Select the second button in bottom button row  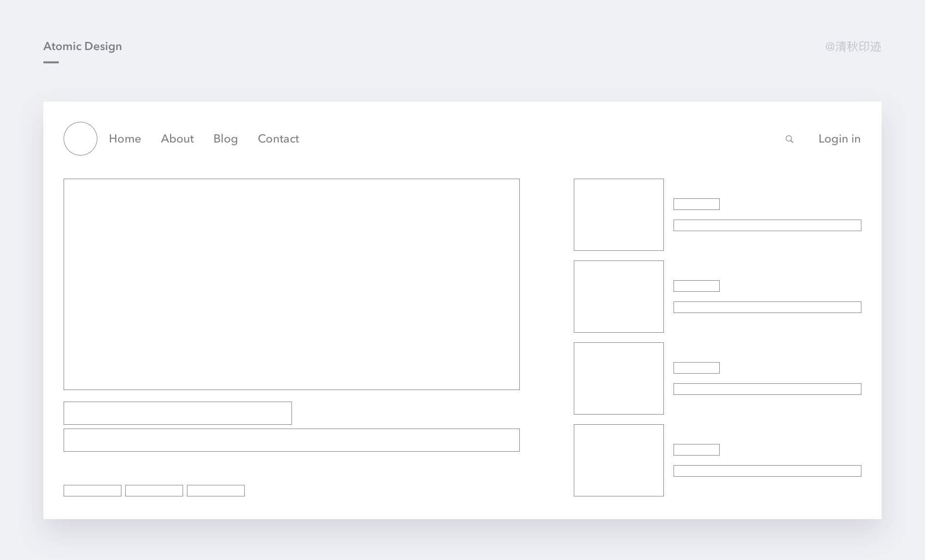point(154,490)
